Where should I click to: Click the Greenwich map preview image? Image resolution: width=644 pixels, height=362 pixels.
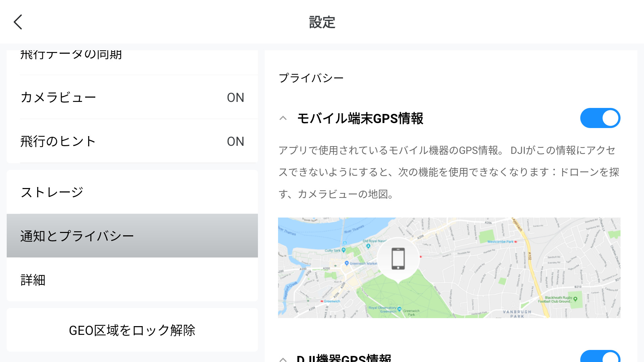click(x=449, y=267)
